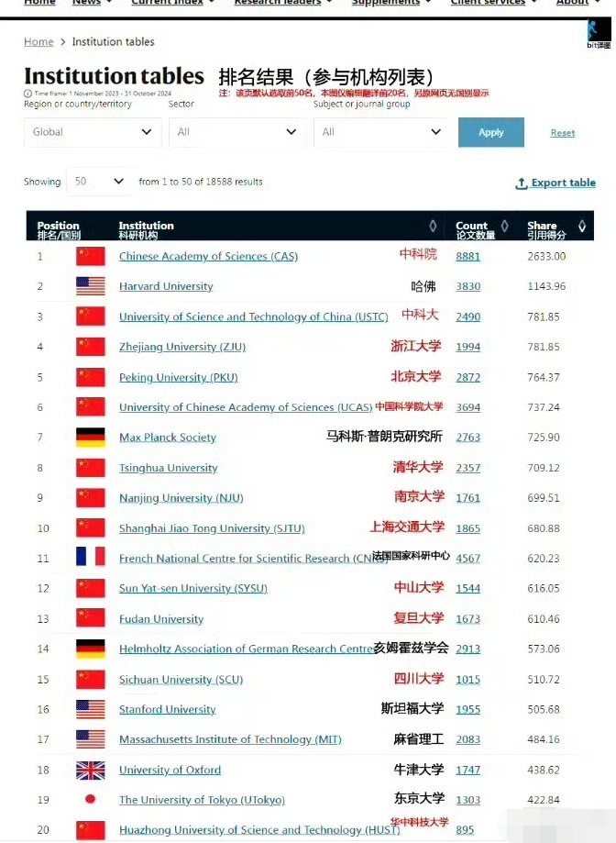This screenshot has height=843, width=616.
Task: Click the Home breadcrumb link
Action: [38, 42]
